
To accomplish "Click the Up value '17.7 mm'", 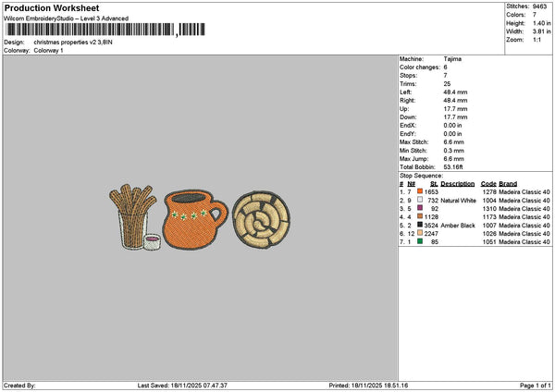I will (455, 109).
